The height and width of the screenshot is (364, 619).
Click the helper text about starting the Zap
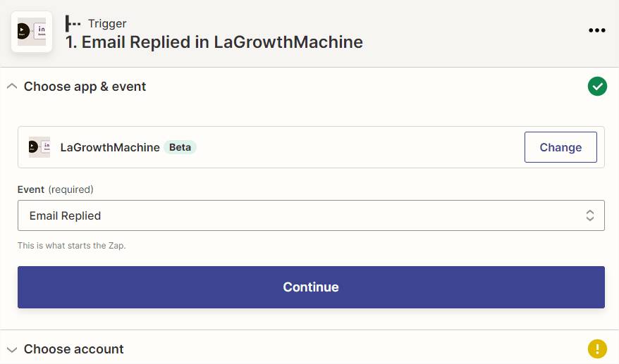coord(71,246)
